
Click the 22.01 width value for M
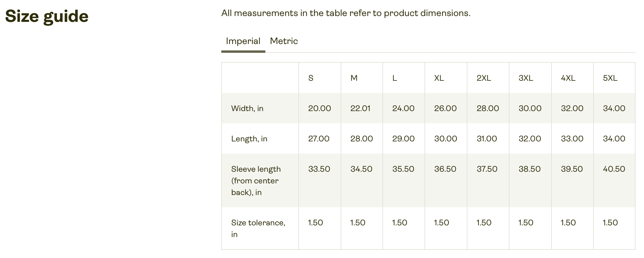[360, 108]
